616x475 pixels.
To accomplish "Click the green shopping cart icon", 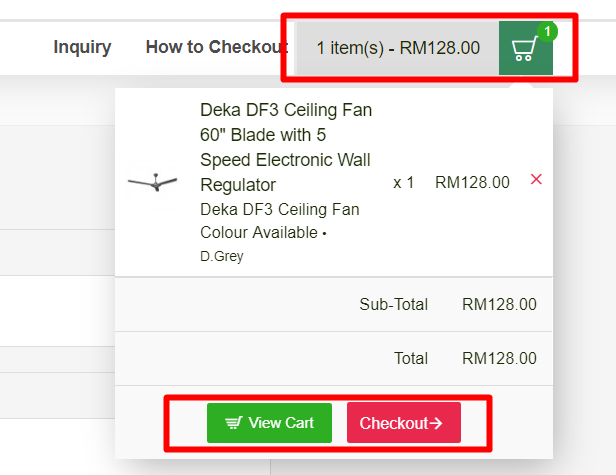I will pos(525,48).
